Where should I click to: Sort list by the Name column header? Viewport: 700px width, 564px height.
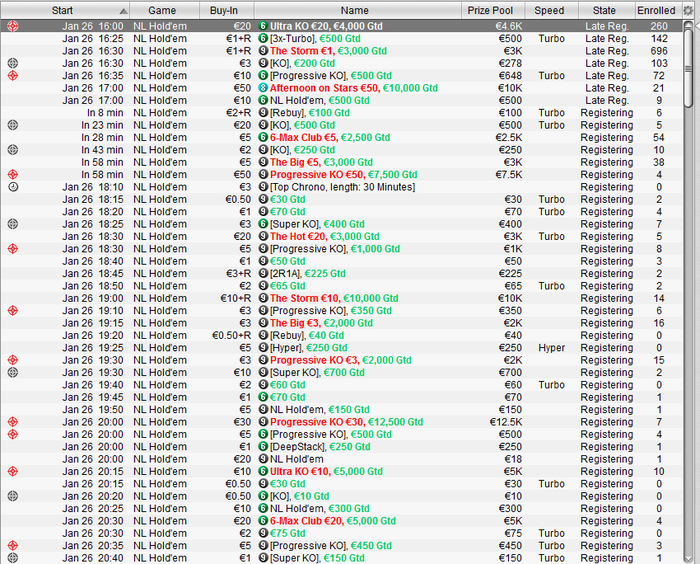pyautogui.click(x=357, y=10)
